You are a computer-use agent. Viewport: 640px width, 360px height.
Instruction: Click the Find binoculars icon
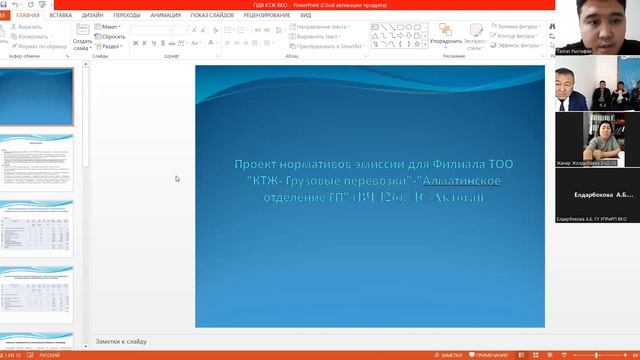pyautogui.click(x=552, y=27)
